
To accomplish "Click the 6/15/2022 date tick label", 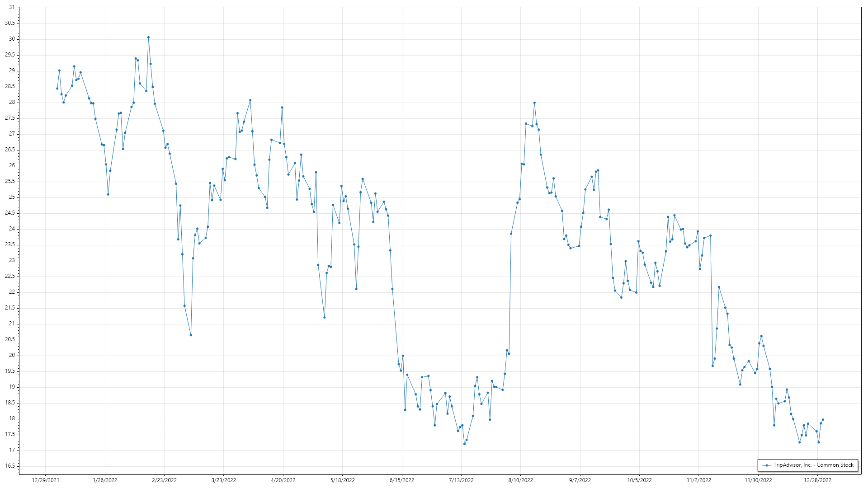I will click(x=402, y=480).
